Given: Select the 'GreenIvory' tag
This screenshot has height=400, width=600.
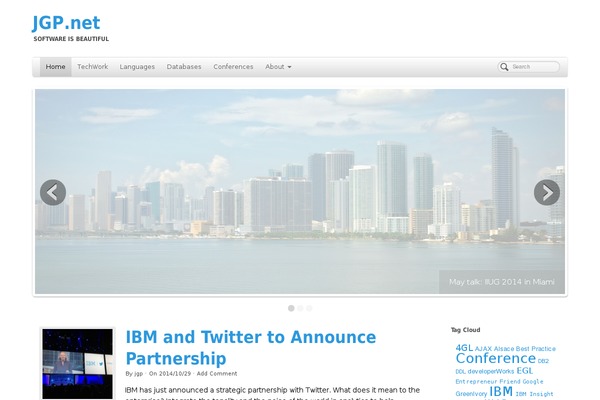Looking at the screenshot, I should [471, 394].
